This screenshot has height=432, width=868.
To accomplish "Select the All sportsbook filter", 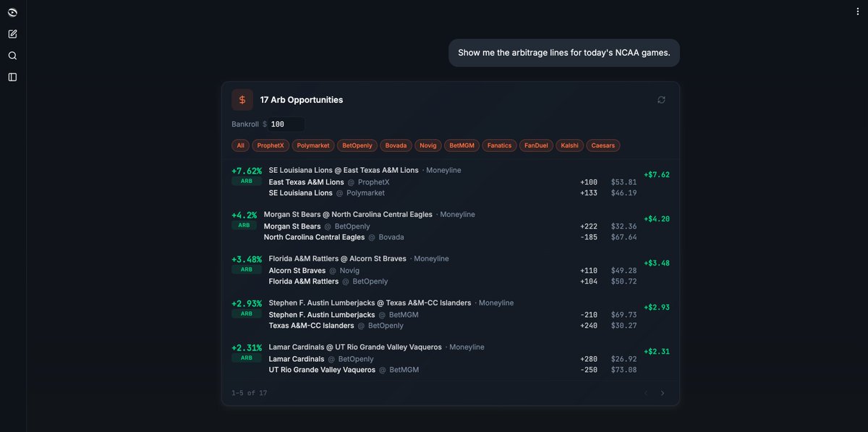I will (x=240, y=145).
